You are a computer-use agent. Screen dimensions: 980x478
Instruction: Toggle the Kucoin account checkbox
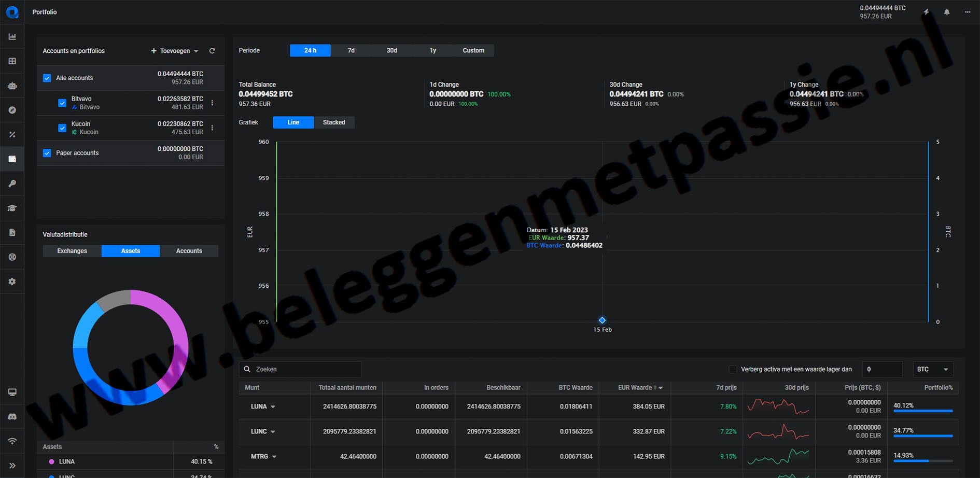coord(62,128)
